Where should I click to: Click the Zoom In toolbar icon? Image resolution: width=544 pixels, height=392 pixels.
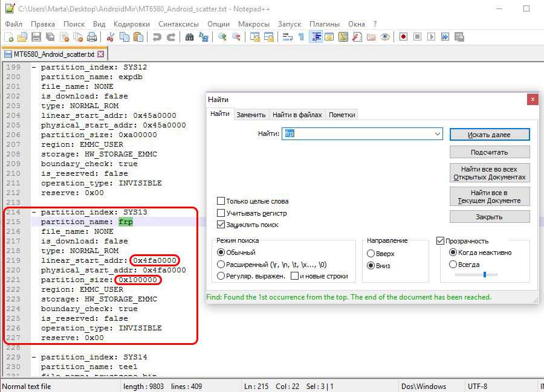[x=222, y=37]
